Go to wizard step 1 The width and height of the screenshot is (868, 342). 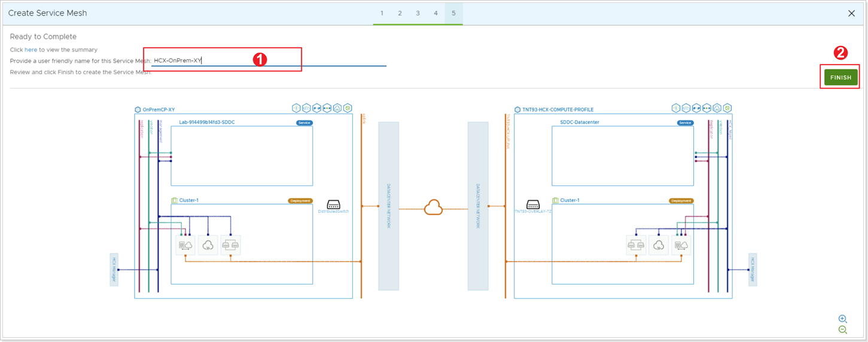(382, 13)
